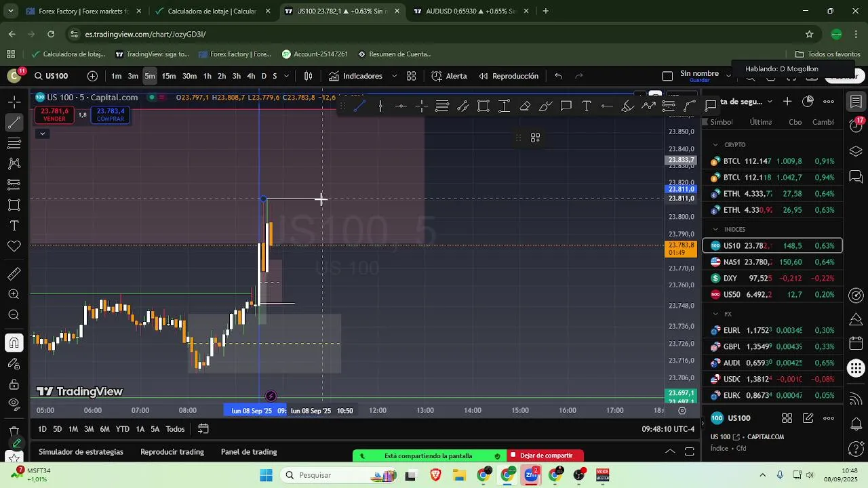Click the BUY 23.783,4 Comprar button
Screen dimensions: 868x488
pos(111,115)
